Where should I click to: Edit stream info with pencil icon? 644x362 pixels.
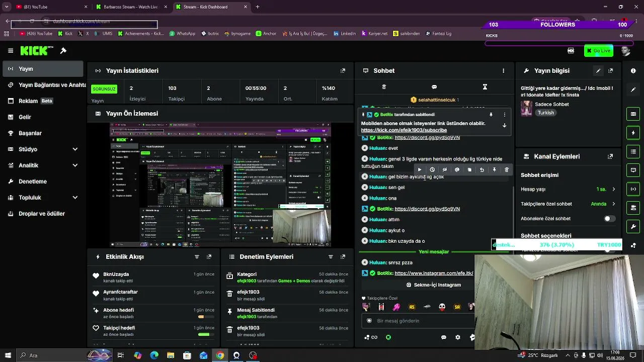598,71
